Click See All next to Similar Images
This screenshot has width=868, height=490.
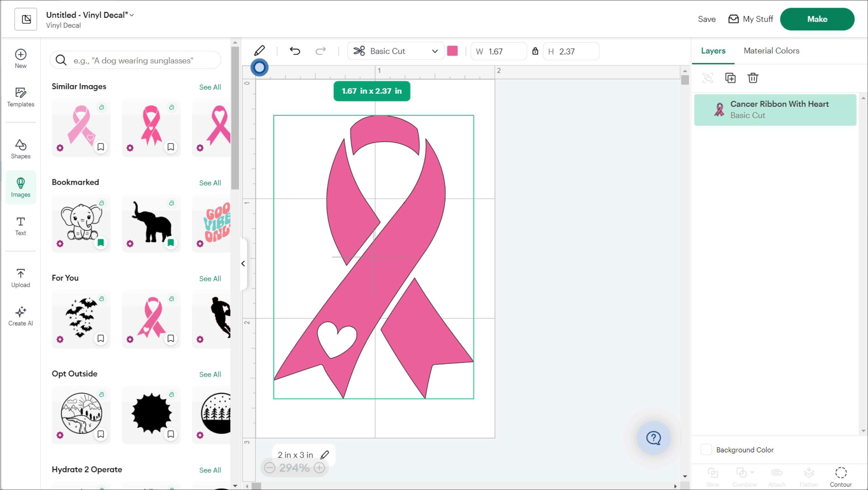pyautogui.click(x=210, y=87)
